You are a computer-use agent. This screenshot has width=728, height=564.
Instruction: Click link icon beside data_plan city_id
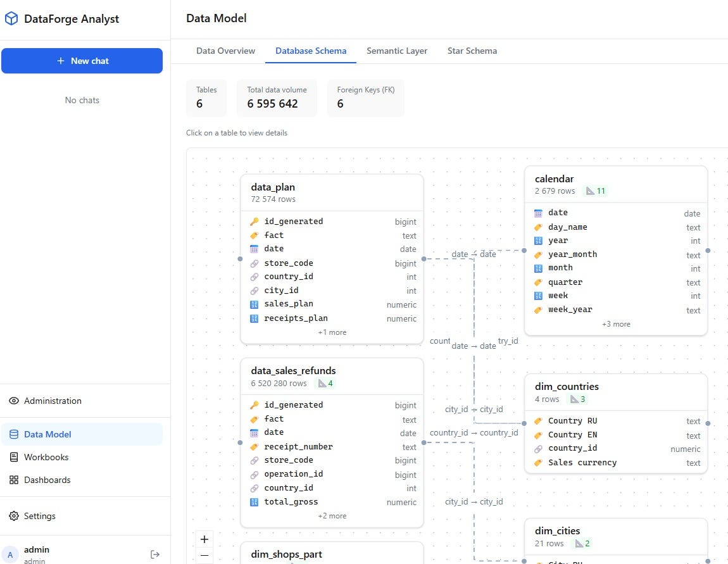(x=254, y=291)
